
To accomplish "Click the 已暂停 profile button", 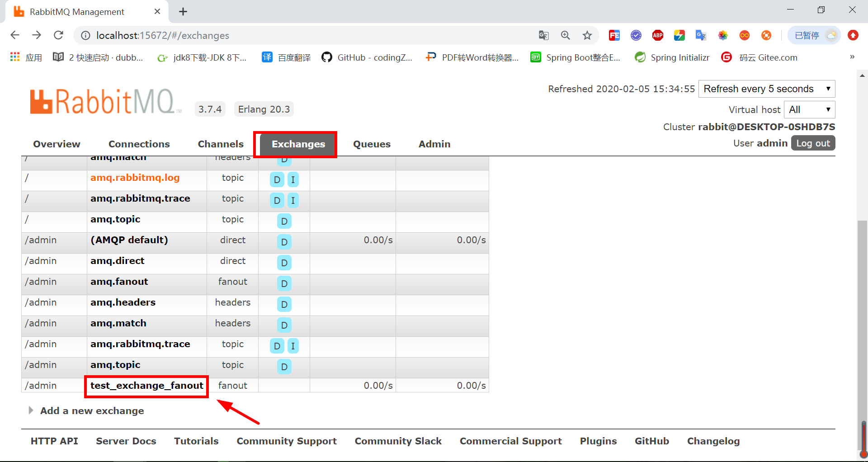I will coord(814,35).
